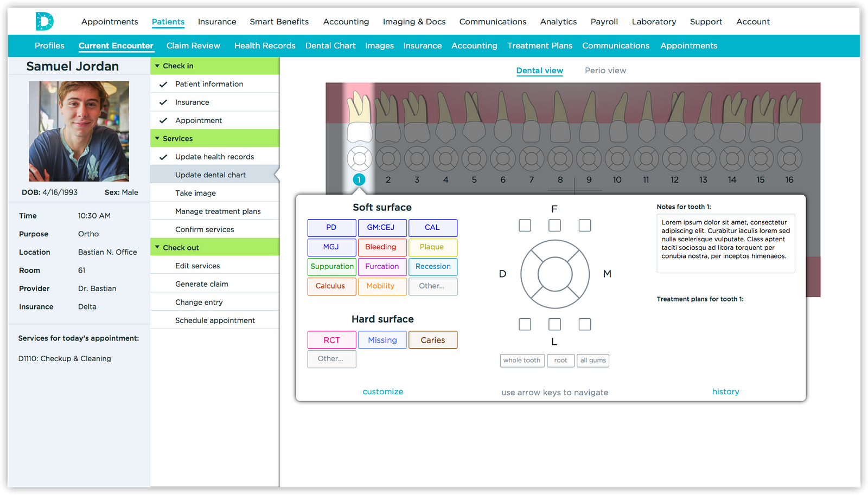Tick the facial-mesial corner checkbox
The width and height of the screenshot is (868, 495).
584,225
